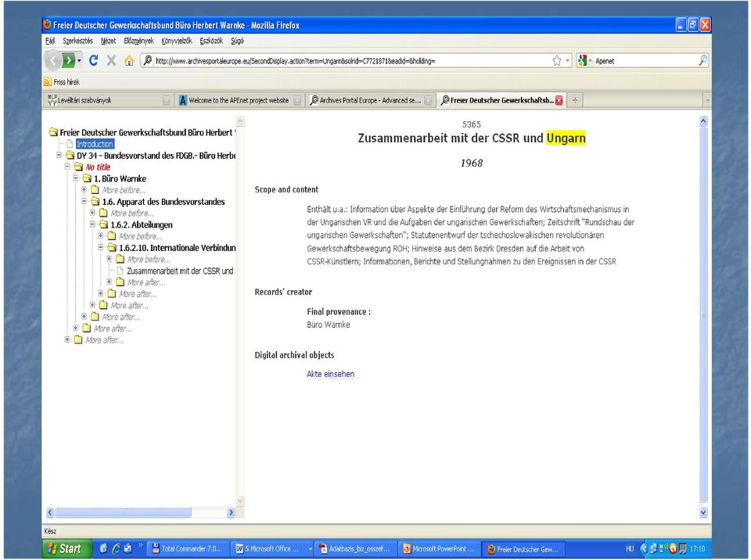Viewport: 751px width, 560px height.
Task: Open the Szerkesztés menu
Action: pyautogui.click(x=77, y=41)
